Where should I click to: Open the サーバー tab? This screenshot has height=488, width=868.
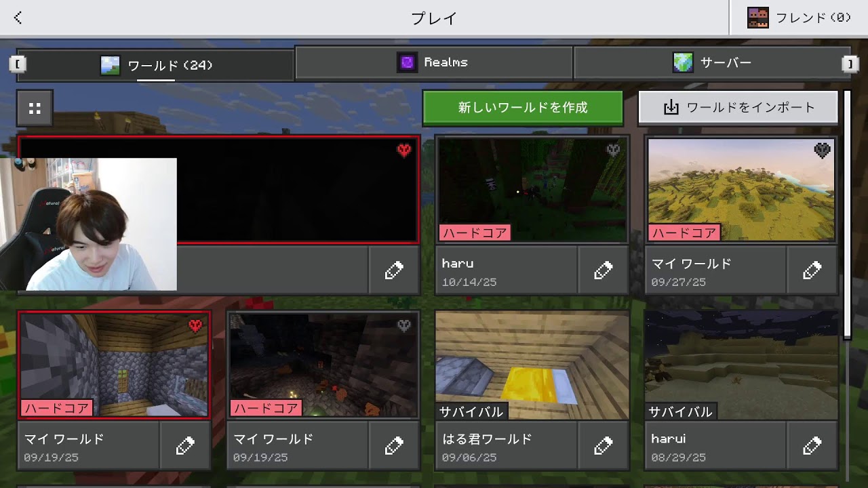tap(711, 62)
